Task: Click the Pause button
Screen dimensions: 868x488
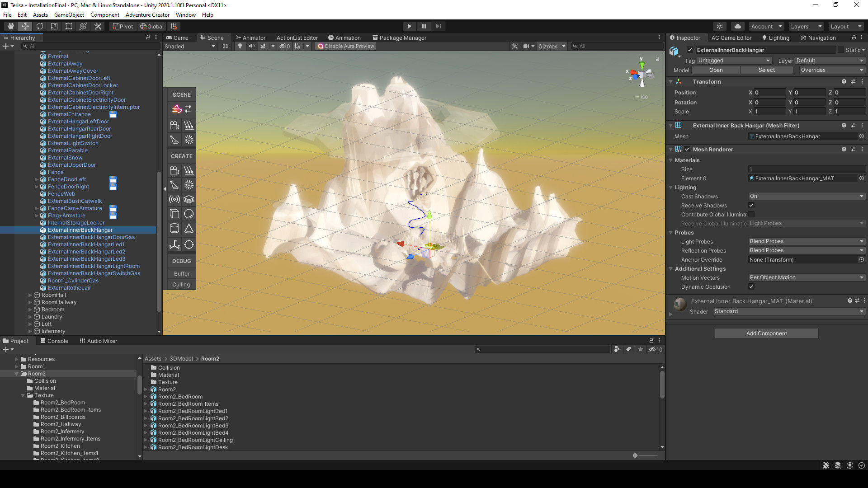Action: 424,26
